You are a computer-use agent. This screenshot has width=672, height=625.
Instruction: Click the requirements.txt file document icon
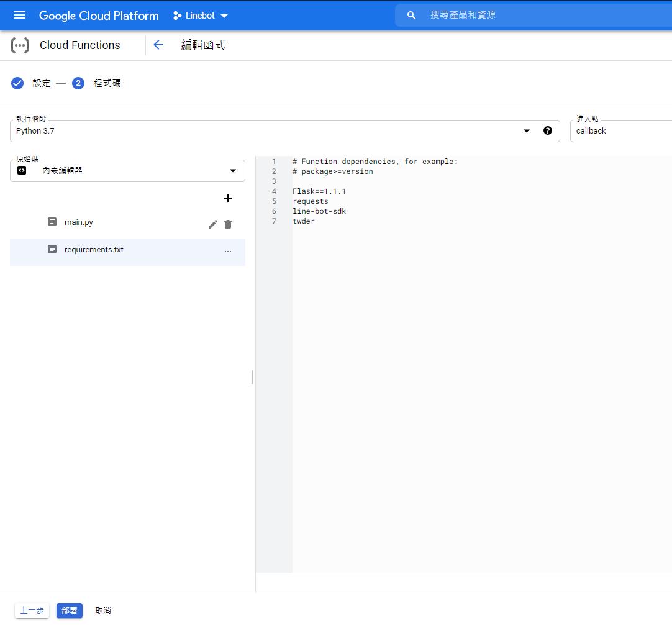click(52, 249)
